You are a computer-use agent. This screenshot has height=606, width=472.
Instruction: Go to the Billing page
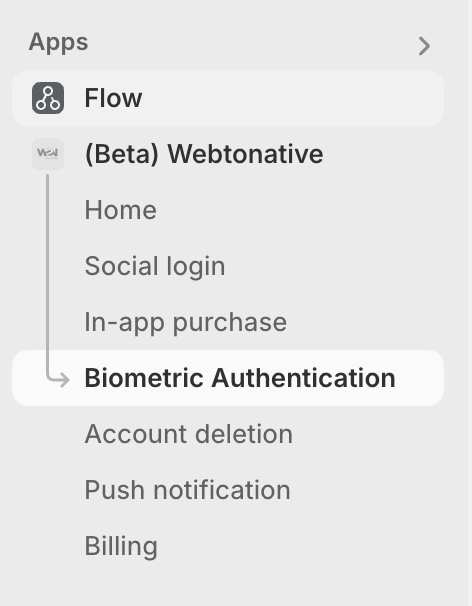[121, 546]
